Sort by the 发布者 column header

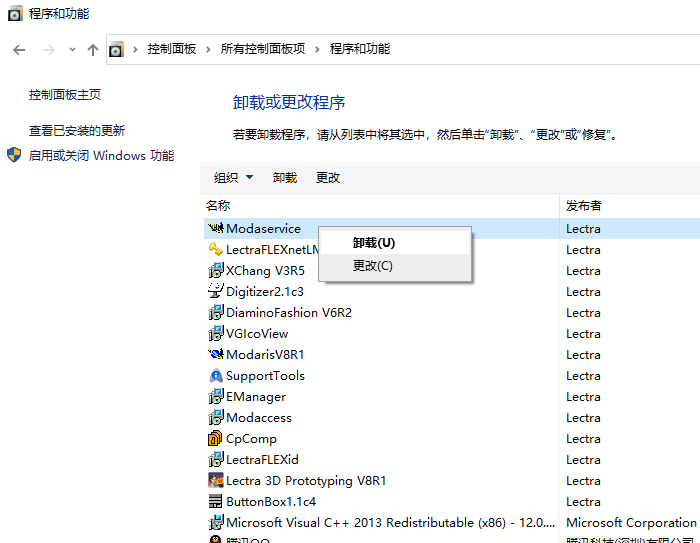[x=583, y=205]
